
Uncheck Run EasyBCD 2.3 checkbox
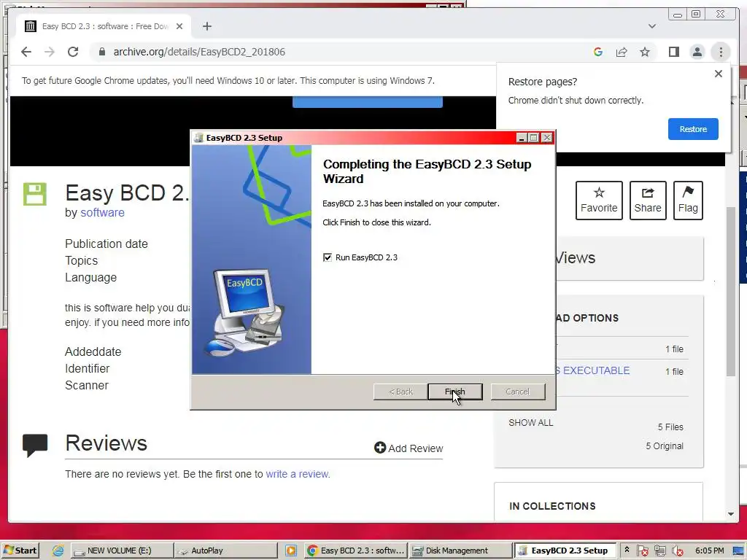[x=328, y=257]
